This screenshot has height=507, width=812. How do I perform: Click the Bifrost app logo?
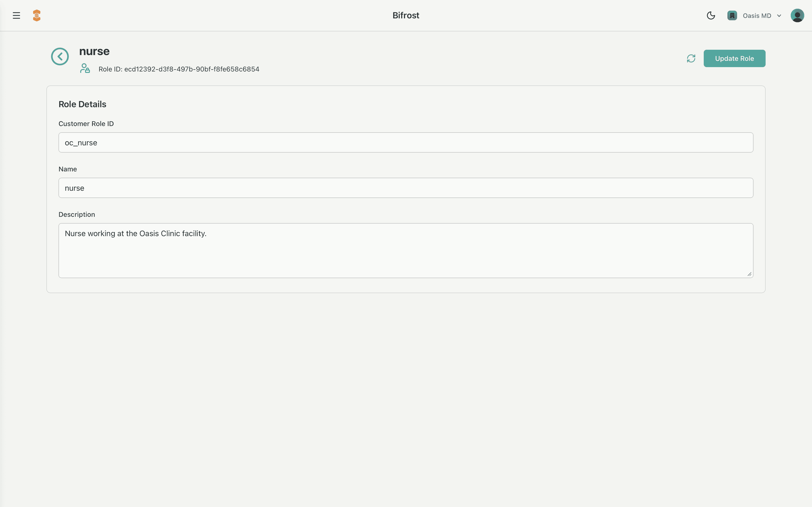36,15
